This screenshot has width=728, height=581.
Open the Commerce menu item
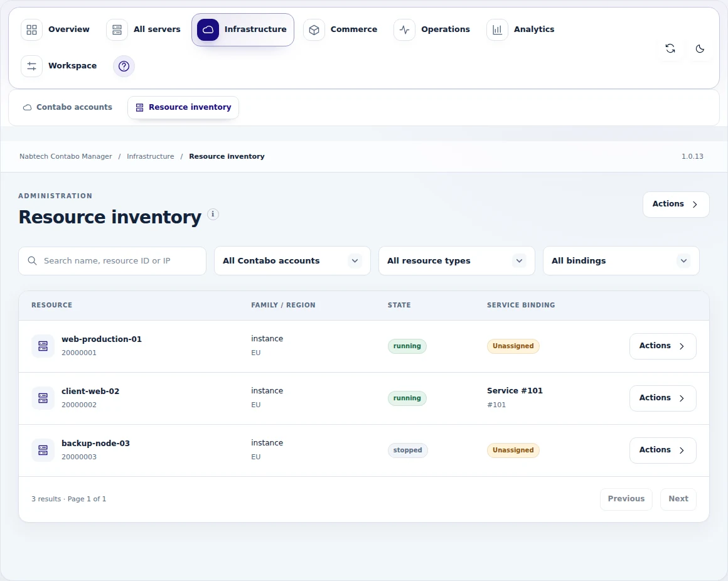[340, 29]
